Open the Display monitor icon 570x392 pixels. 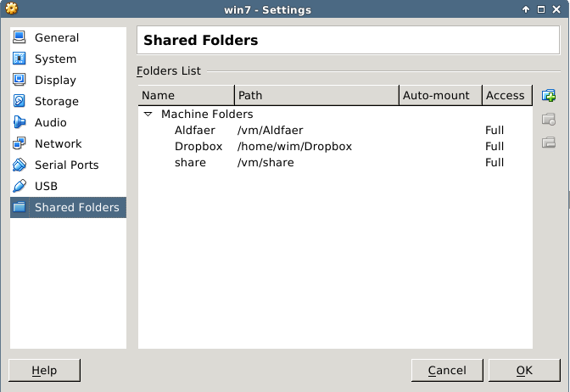[x=20, y=80]
